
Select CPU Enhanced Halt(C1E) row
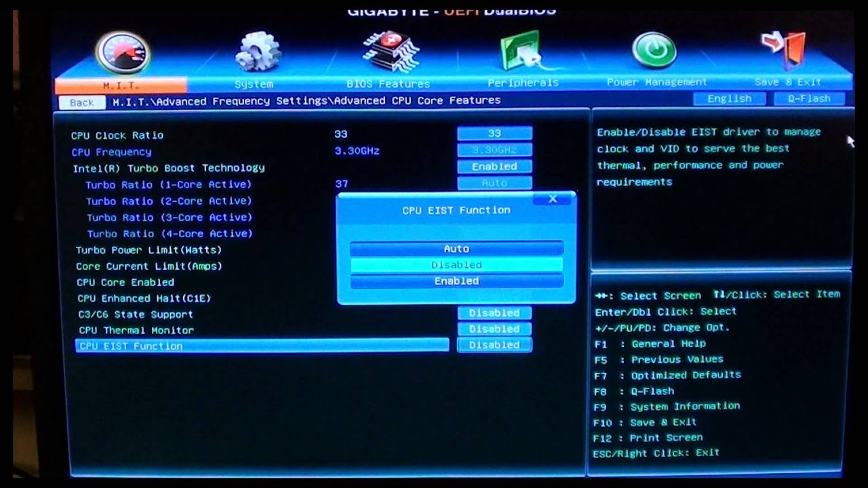144,298
